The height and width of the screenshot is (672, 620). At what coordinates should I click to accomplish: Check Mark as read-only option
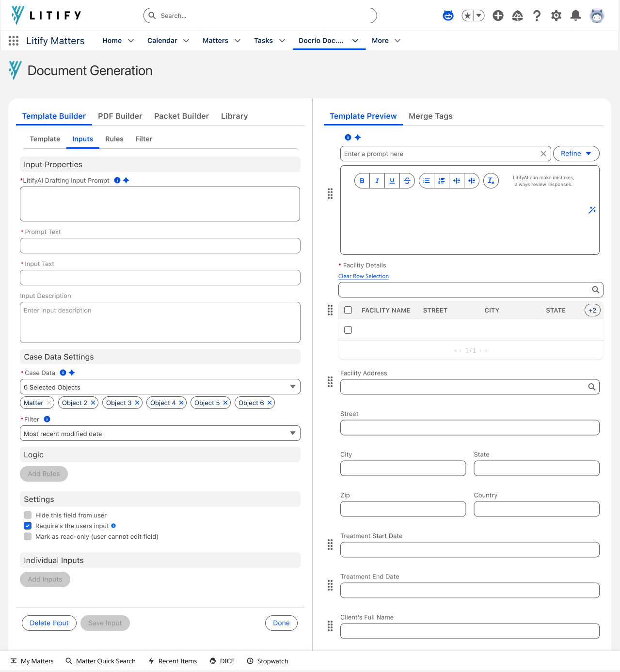[28, 536]
